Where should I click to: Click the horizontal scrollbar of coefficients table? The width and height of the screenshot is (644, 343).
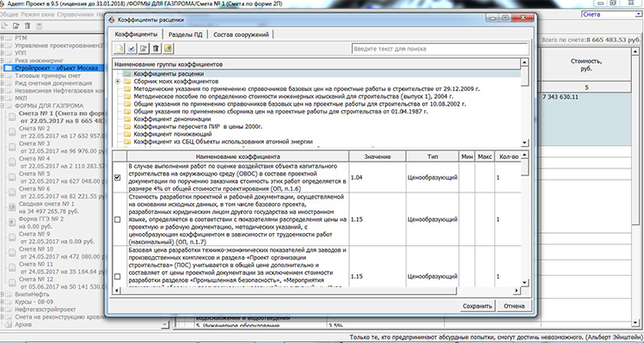(316, 291)
